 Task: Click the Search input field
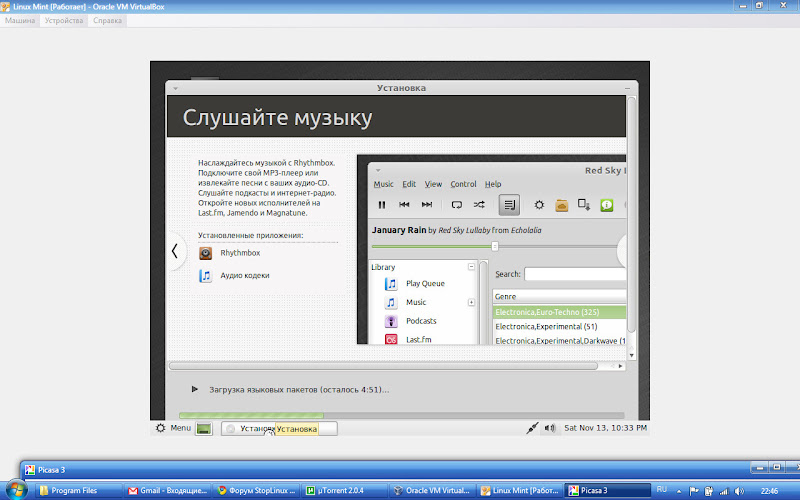tap(575, 274)
